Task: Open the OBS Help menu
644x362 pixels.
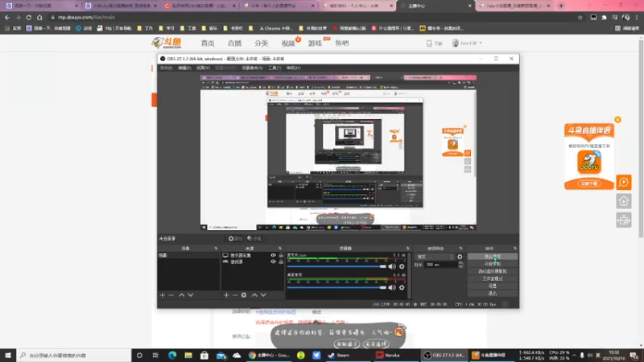Action: (293, 68)
